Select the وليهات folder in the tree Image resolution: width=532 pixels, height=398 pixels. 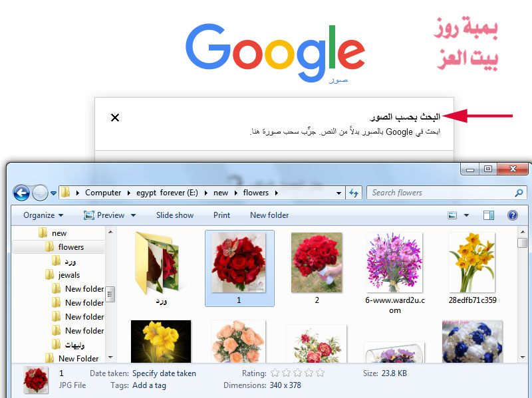pos(68,345)
